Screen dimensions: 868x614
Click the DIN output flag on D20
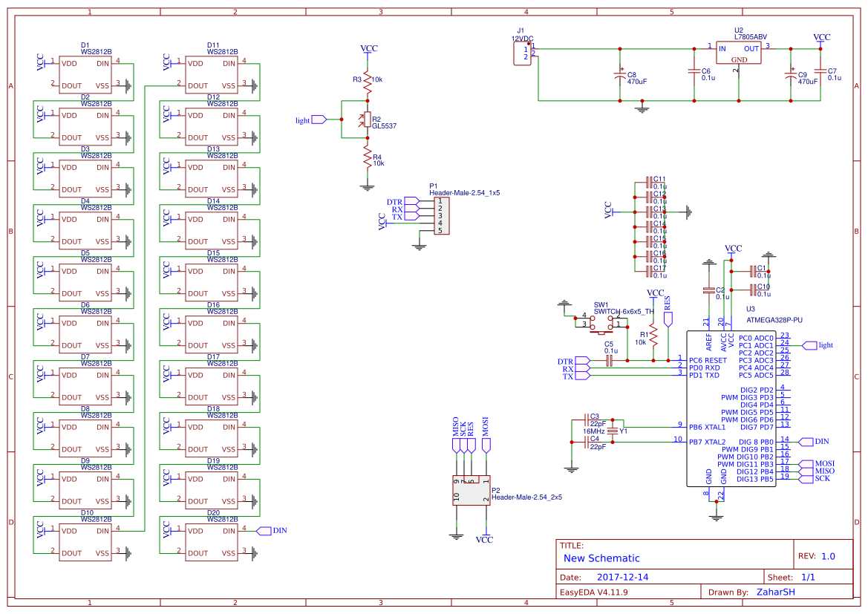266,532
